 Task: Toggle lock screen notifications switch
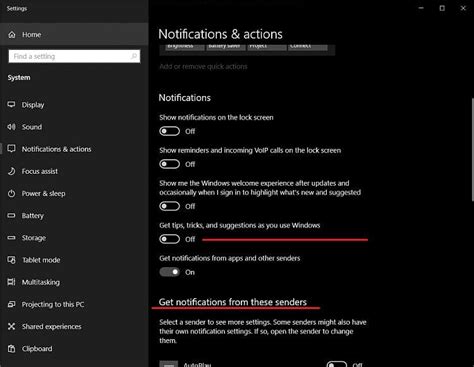point(169,131)
